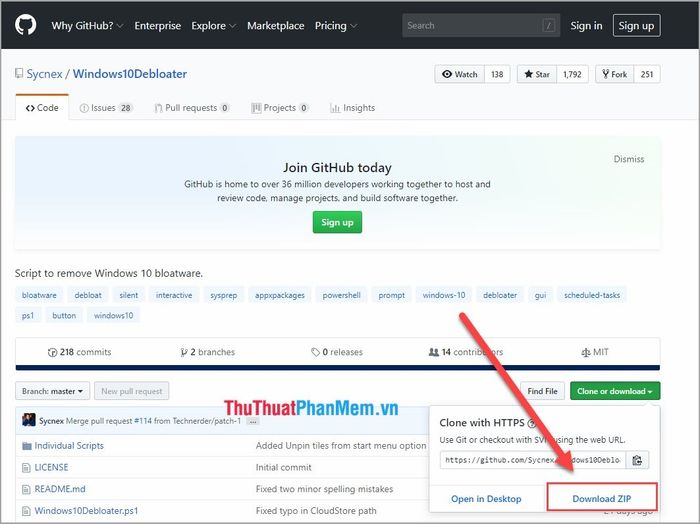Click the Watch button
Image resolution: width=700 pixels, height=524 pixels.
(x=460, y=74)
